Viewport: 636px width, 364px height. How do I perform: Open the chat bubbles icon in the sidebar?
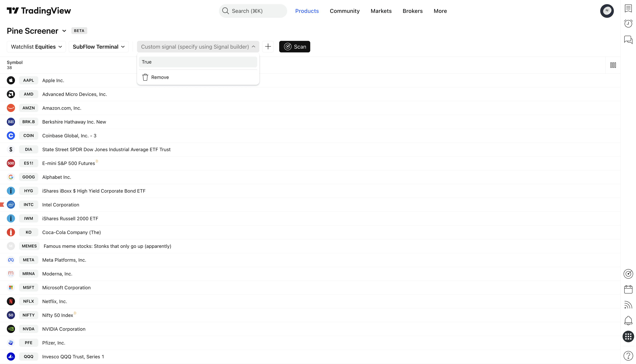628,40
